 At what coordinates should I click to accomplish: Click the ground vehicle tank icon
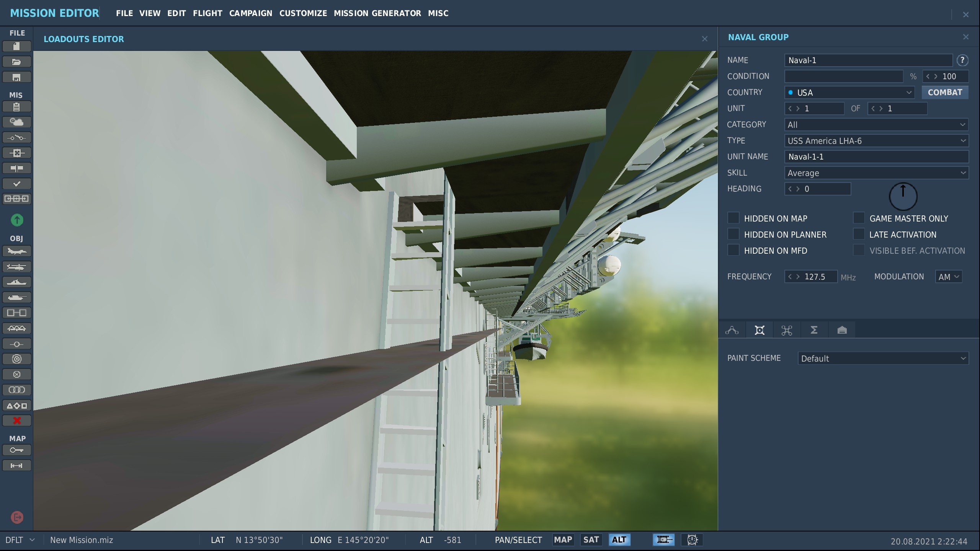[16, 297]
